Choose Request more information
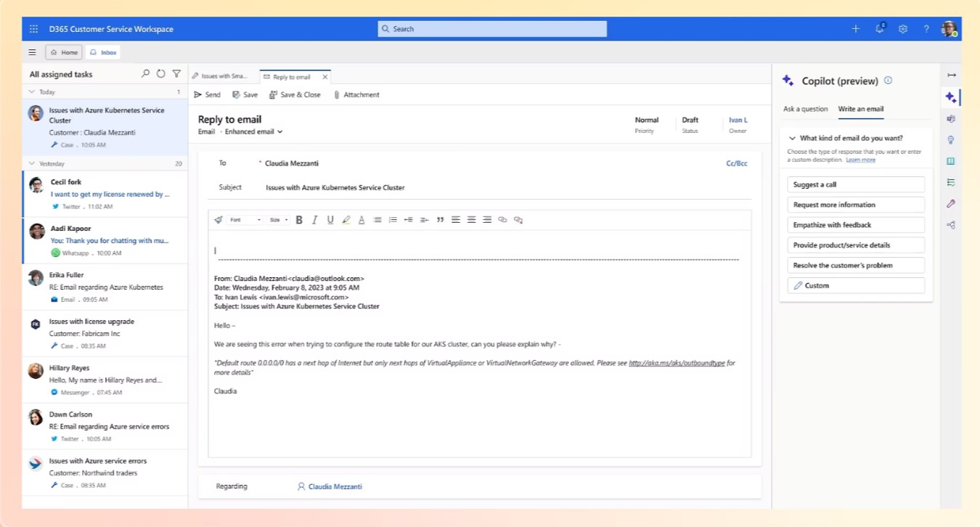The width and height of the screenshot is (980, 527). click(856, 205)
